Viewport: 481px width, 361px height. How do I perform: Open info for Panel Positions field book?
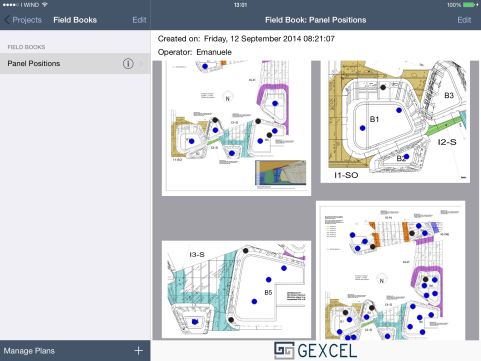click(x=128, y=63)
